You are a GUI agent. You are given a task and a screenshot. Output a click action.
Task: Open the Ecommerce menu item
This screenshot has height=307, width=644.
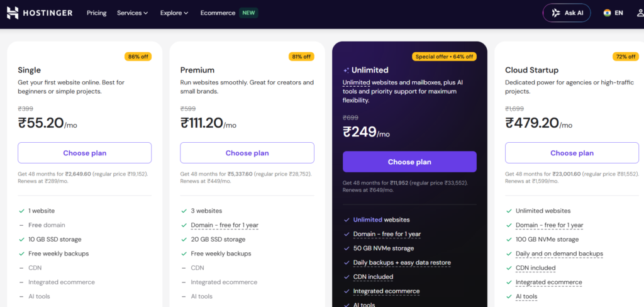[x=218, y=13]
